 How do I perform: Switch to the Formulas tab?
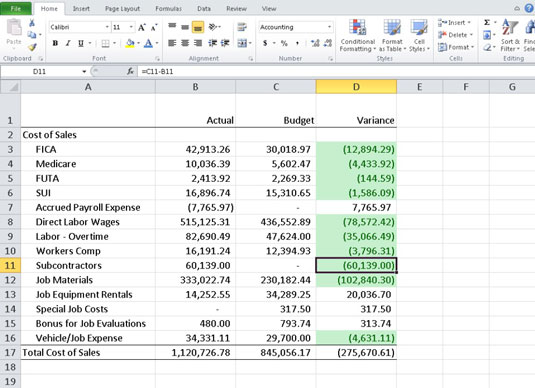(169, 9)
